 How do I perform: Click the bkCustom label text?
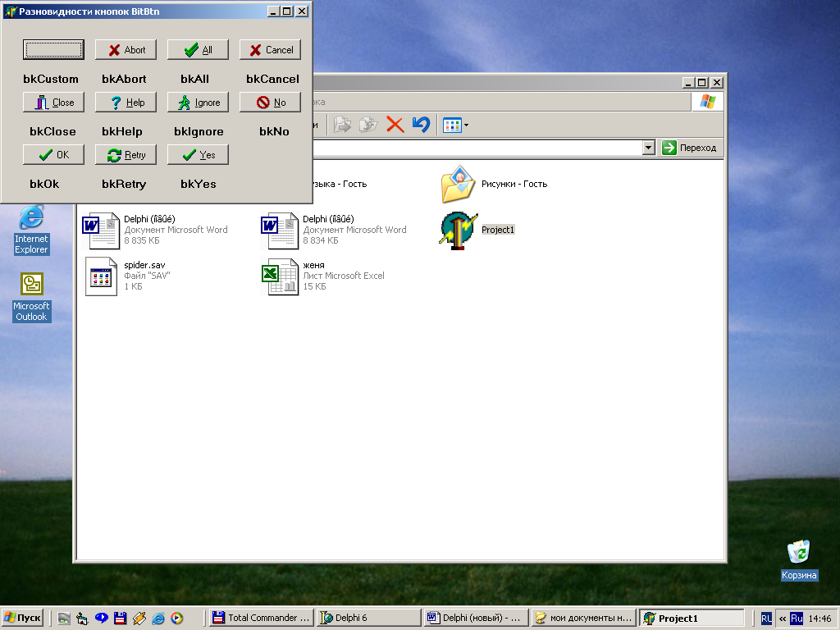[x=51, y=79]
